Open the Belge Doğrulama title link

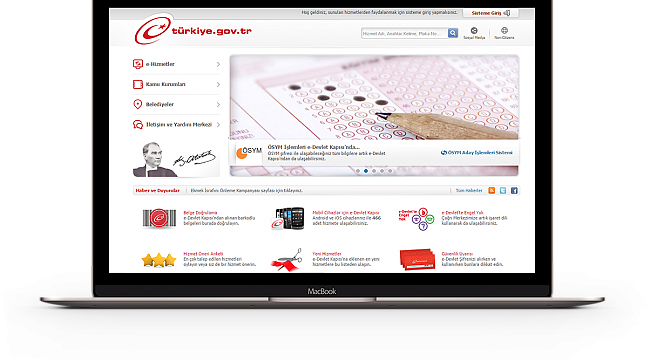click(200, 212)
